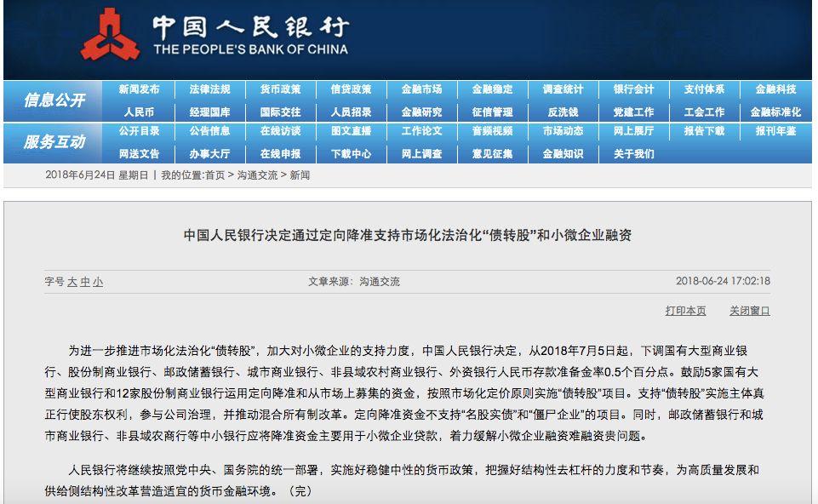Image resolution: width=818 pixels, height=504 pixels.
Task: Click the article headline about 定向降准
Action: tap(408, 235)
